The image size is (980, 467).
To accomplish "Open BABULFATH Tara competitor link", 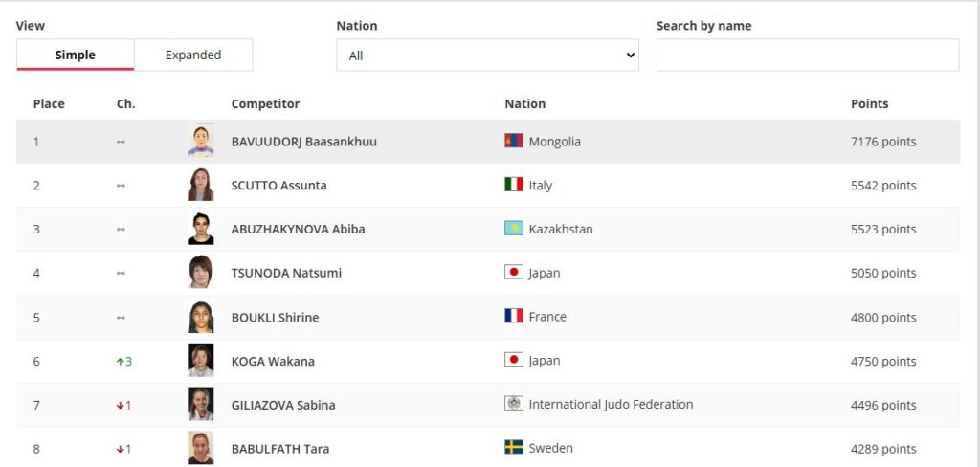I will (280, 449).
